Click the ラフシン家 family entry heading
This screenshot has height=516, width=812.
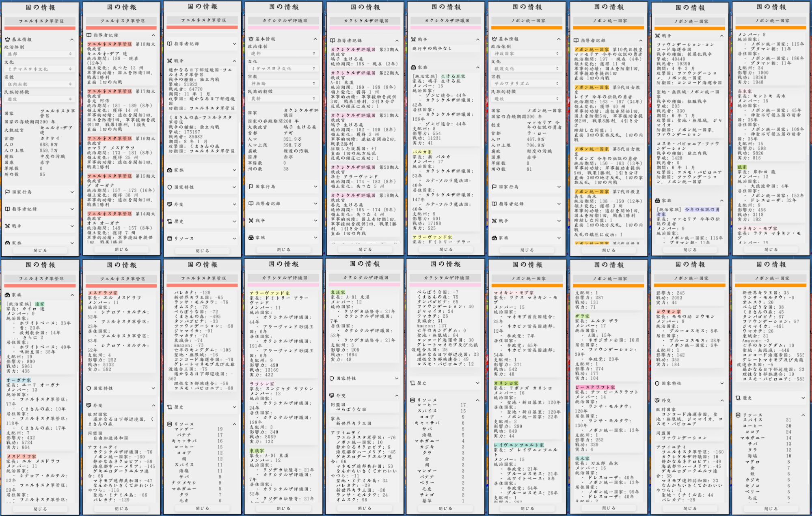click(x=261, y=384)
